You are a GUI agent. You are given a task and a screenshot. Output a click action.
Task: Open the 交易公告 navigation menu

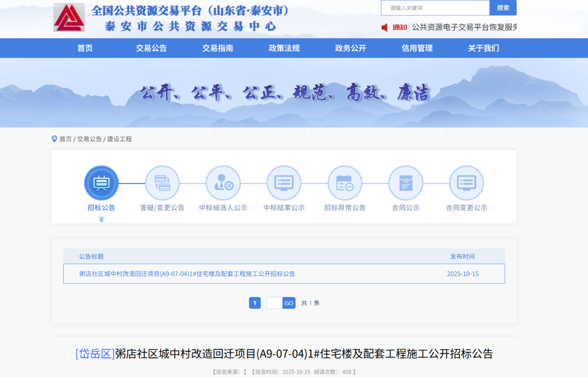click(151, 48)
